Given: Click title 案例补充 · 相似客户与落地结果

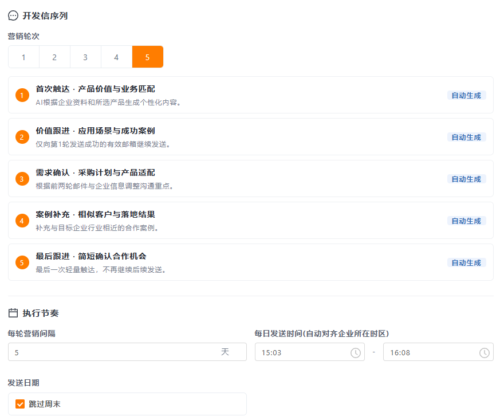Looking at the screenshot, I should (x=96, y=214).
